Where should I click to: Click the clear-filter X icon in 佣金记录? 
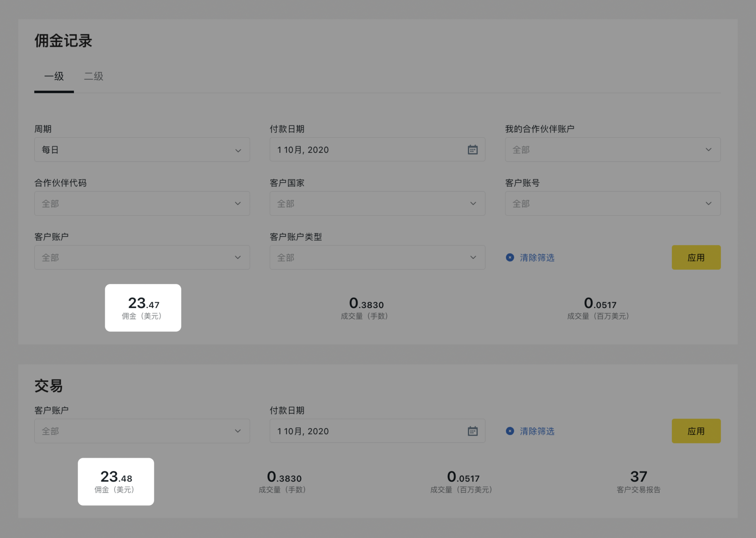click(x=510, y=257)
